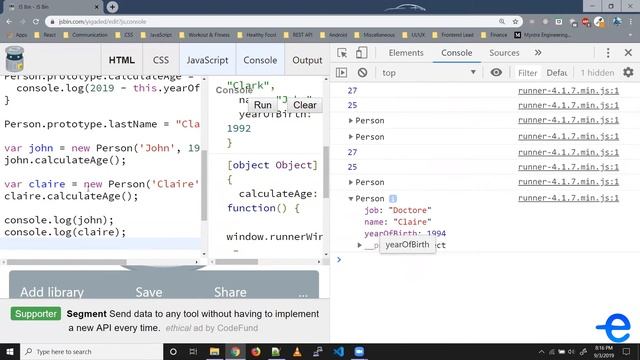Click the DevTools console Filter field
Image resolution: width=640 pixels, height=360 pixels.
click(x=527, y=73)
